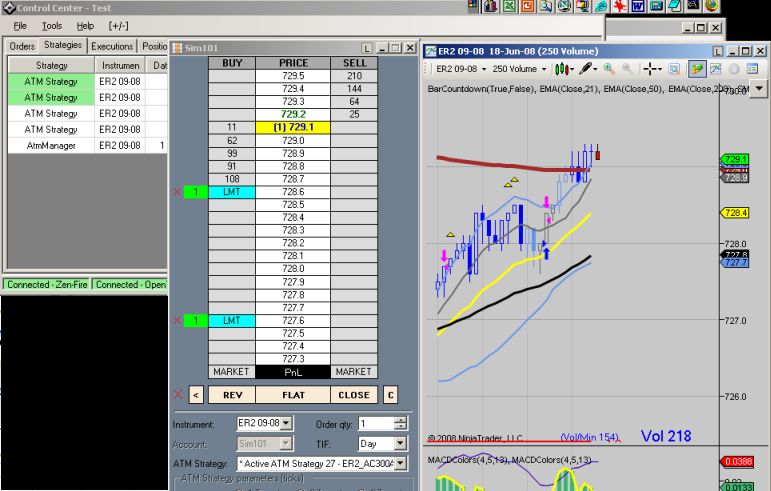Select the crosshair cursor tool
771x491 pixels.
click(x=650, y=69)
